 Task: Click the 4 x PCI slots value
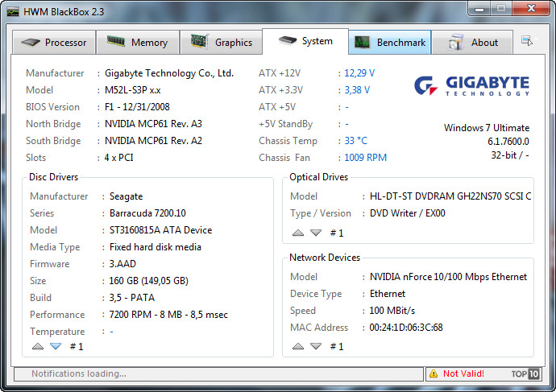[118, 158]
